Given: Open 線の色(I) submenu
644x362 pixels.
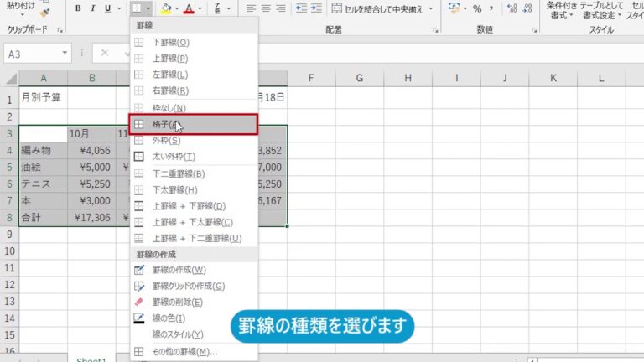Looking at the screenshot, I should coord(194,318).
